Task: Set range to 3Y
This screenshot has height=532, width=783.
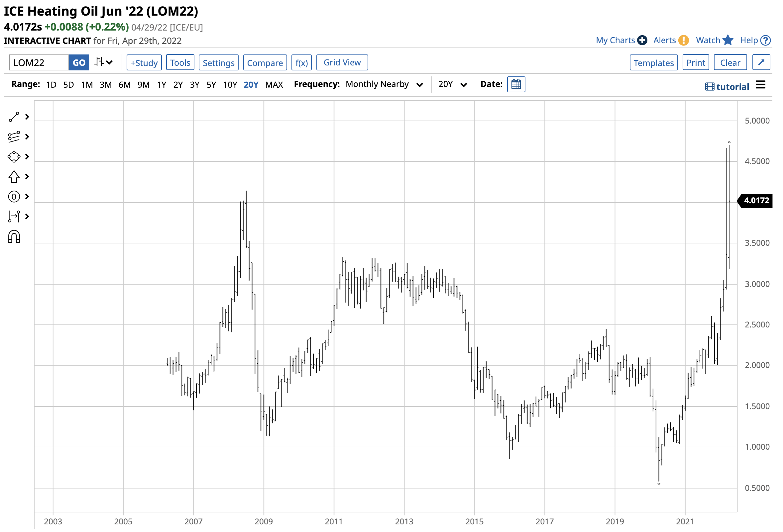Action: click(195, 84)
